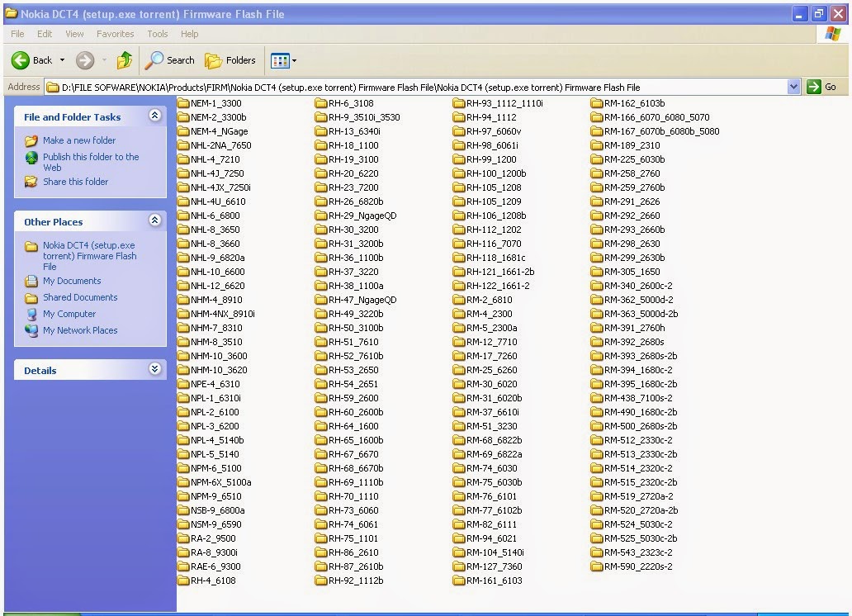The height and width of the screenshot is (616, 852).
Task: Click the Folders pane icon
Action: (212, 60)
